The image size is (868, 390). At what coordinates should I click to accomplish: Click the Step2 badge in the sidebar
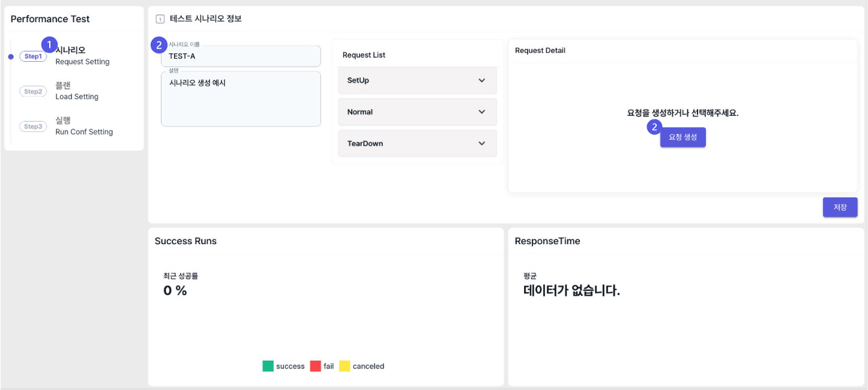tap(33, 92)
